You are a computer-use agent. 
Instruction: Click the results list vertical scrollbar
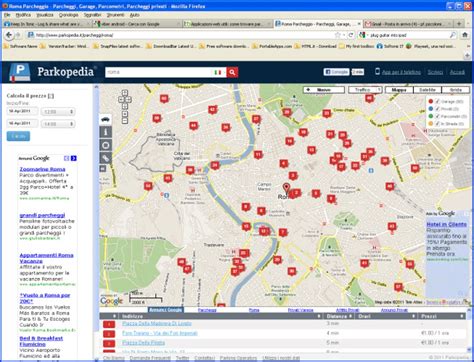tap(469, 330)
